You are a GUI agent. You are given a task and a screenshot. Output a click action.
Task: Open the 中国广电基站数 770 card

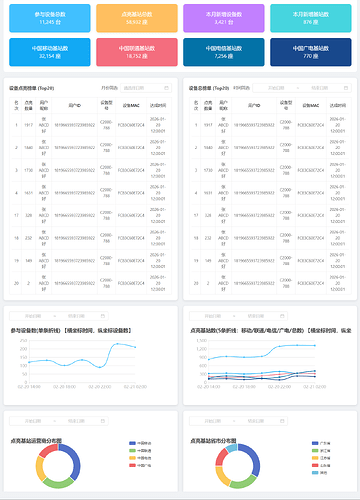pos(311,52)
